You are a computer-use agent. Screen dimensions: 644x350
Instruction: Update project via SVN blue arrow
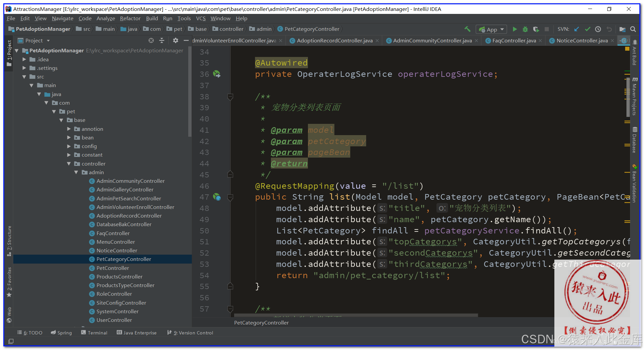pyautogui.click(x=577, y=29)
